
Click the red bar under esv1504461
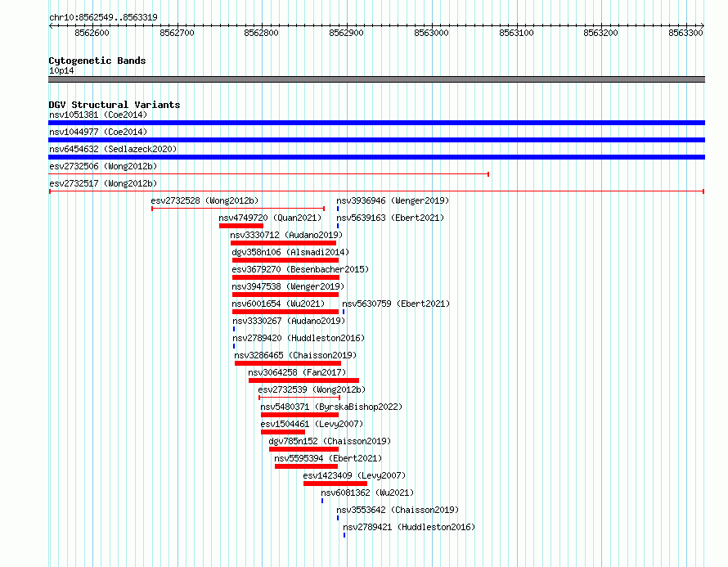point(283,432)
